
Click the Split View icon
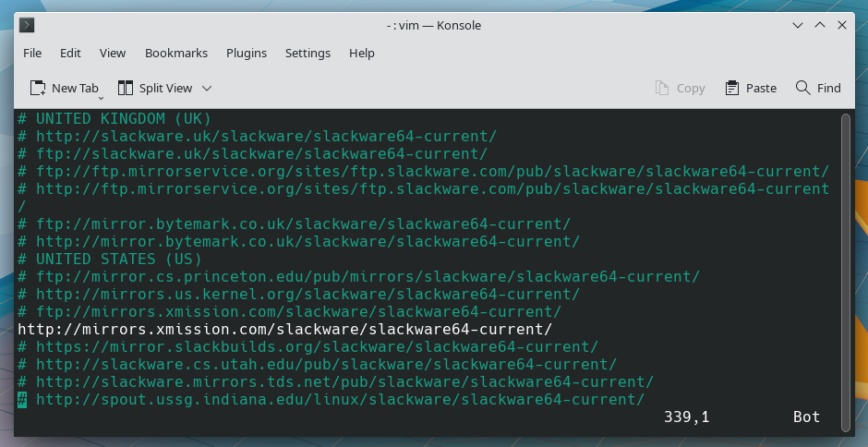click(x=126, y=88)
